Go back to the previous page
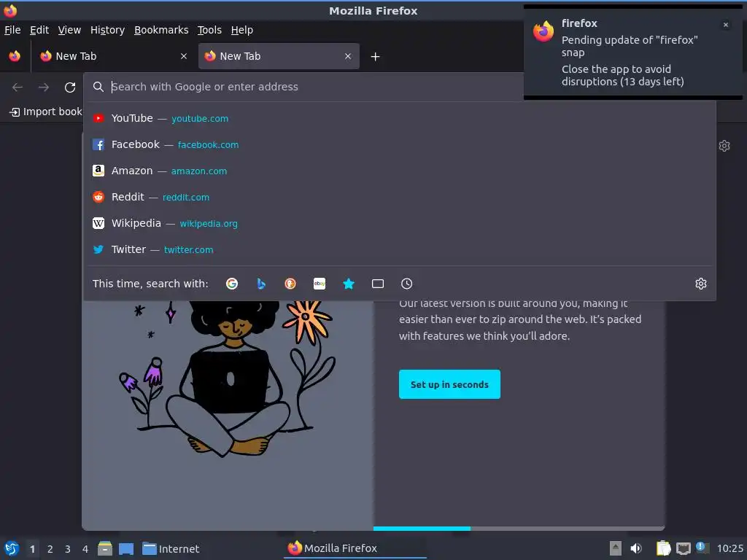The image size is (747, 560). click(18, 87)
